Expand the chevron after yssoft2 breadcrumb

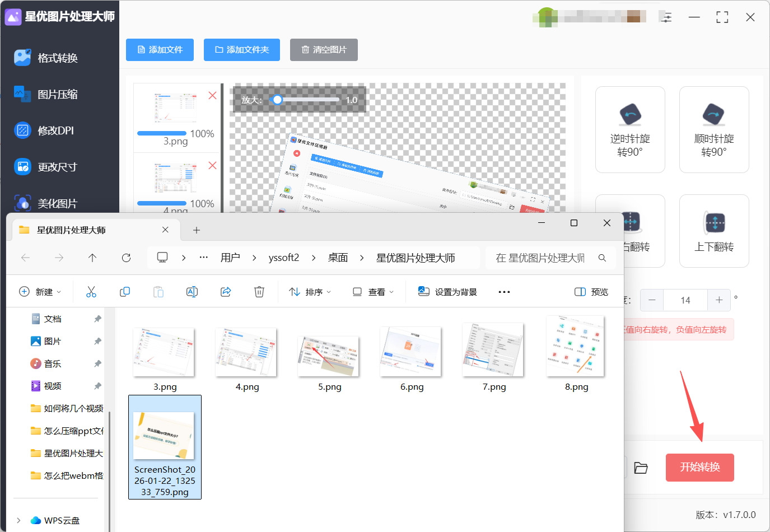coord(314,258)
